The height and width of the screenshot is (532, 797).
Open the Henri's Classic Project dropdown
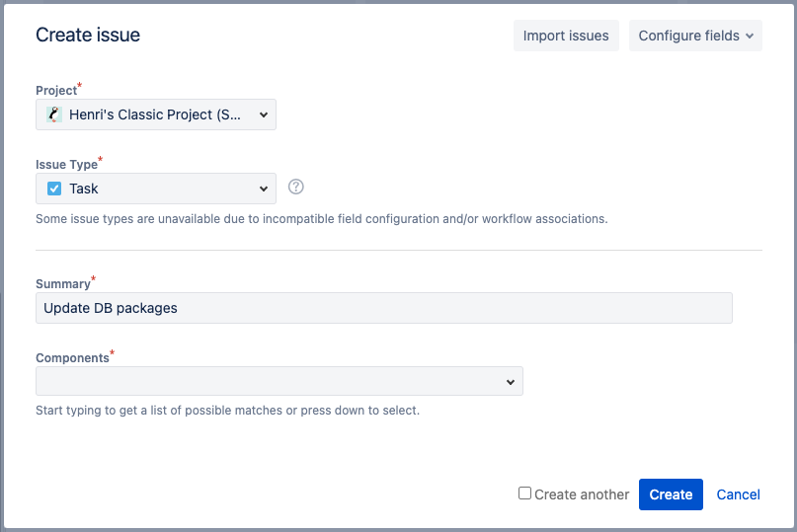[x=156, y=114]
